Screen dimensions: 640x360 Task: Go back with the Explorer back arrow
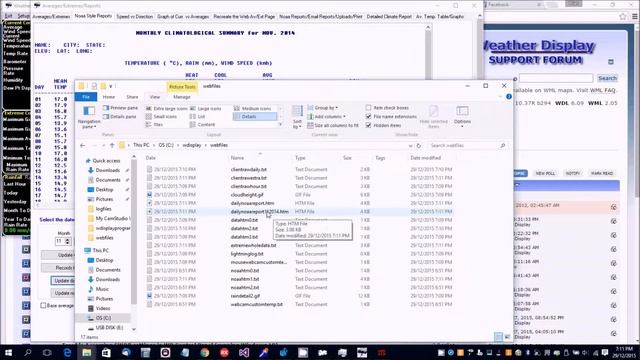(x=82, y=145)
